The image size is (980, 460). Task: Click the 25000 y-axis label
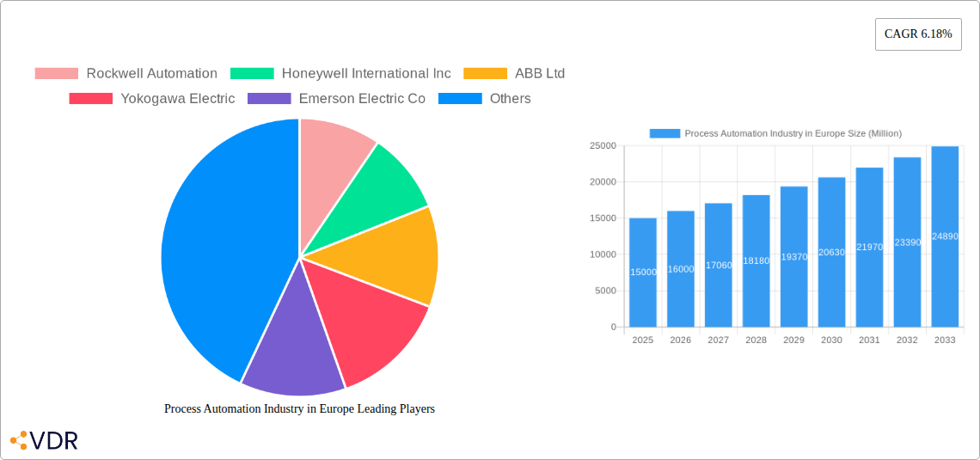tap(603, 145)
